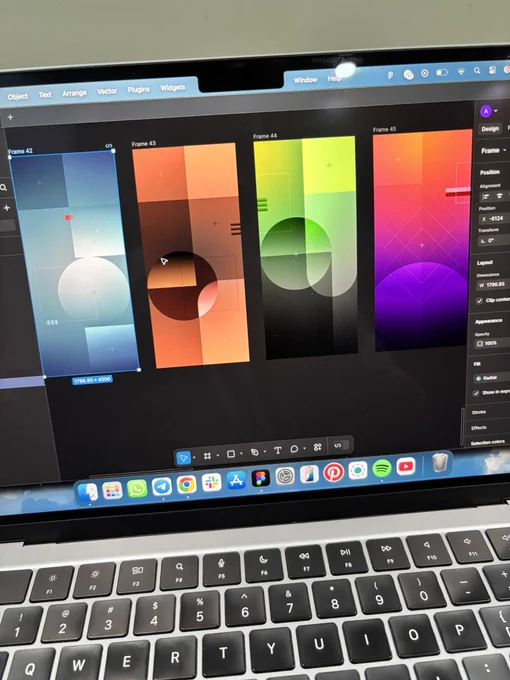Open search in left sidebar
This screenshot has width=510, height=680.
point(4,187)
